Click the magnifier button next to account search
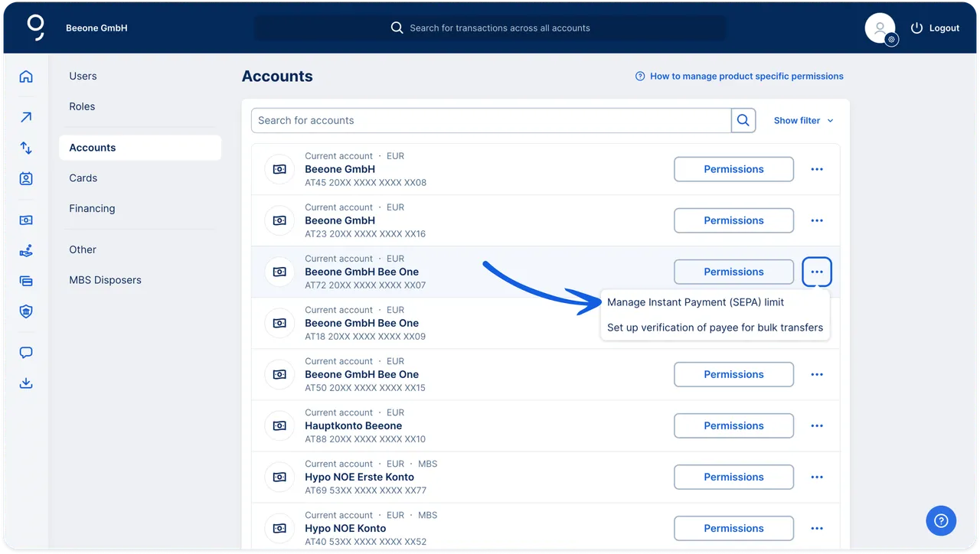The image size is (980, 554). 743,120
